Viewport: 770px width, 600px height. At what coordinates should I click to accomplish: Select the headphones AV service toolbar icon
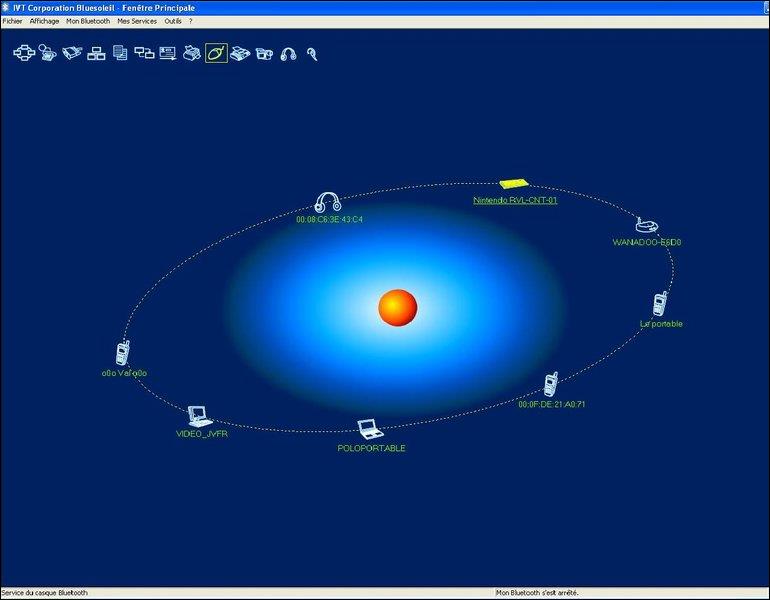pos(288,54)
